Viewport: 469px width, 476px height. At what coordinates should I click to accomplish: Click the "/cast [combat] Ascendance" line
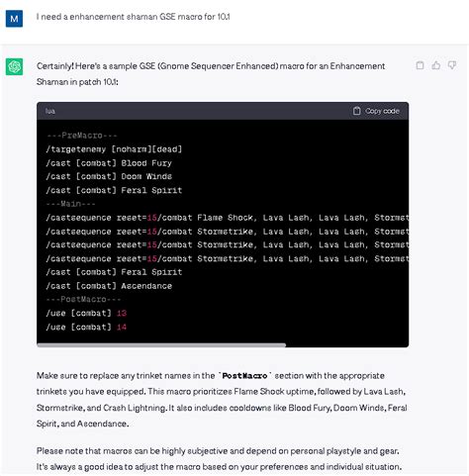click(x=109, y=286)
